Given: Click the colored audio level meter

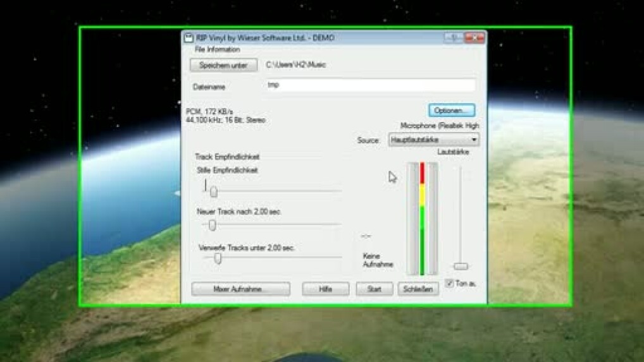Looking at the screenshot, I should tap(422, 219).
